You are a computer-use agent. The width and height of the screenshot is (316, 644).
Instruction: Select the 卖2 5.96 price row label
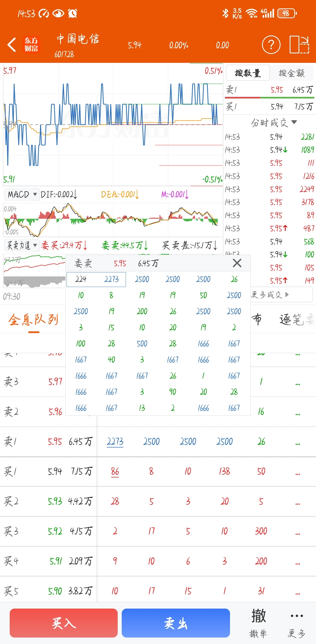point(33,412)
